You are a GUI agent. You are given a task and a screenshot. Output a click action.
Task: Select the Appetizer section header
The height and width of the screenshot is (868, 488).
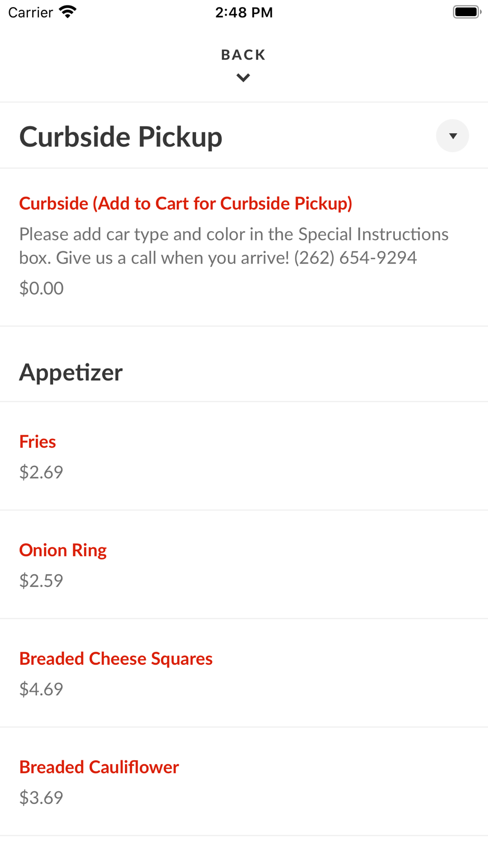coord(71,372)
